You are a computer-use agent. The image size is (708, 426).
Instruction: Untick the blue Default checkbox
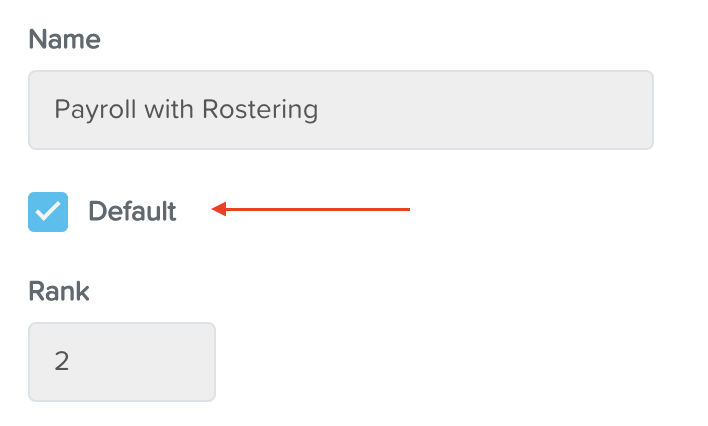tap(48, 212)
